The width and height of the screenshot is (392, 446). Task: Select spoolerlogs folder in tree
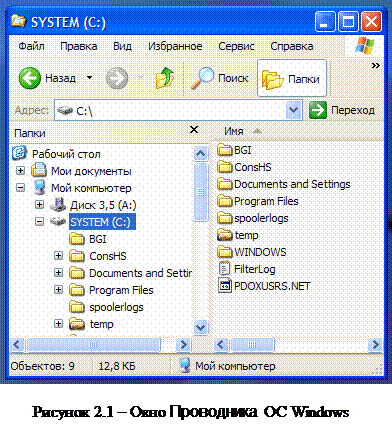[x=116, y=307]
